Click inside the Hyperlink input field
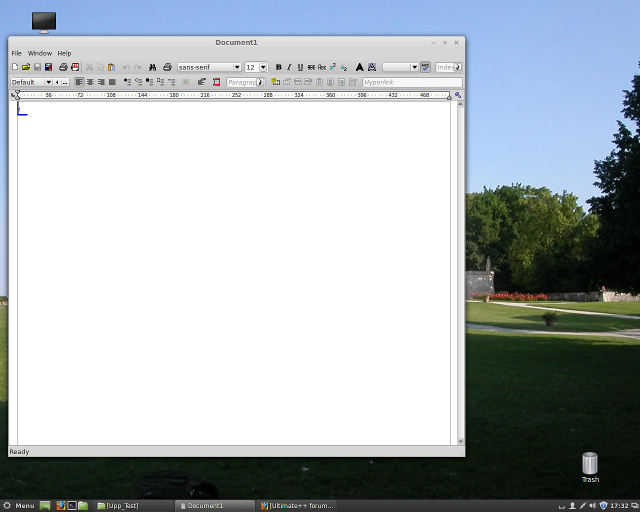The image size is (640, 512). point(411,82)
